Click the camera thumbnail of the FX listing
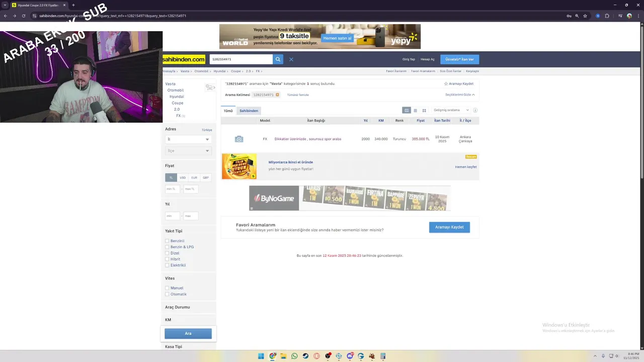This screenshot has height=362, width=644. [x=239, y=139]
